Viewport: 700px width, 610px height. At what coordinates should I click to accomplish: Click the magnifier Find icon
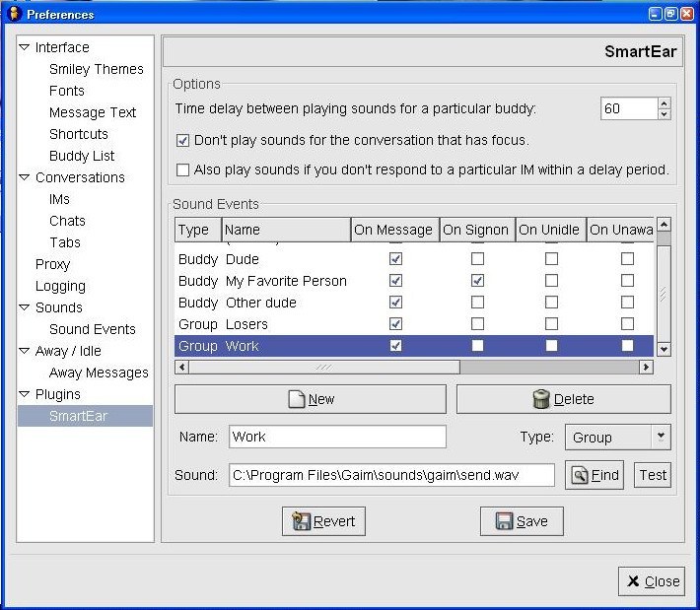580,475
